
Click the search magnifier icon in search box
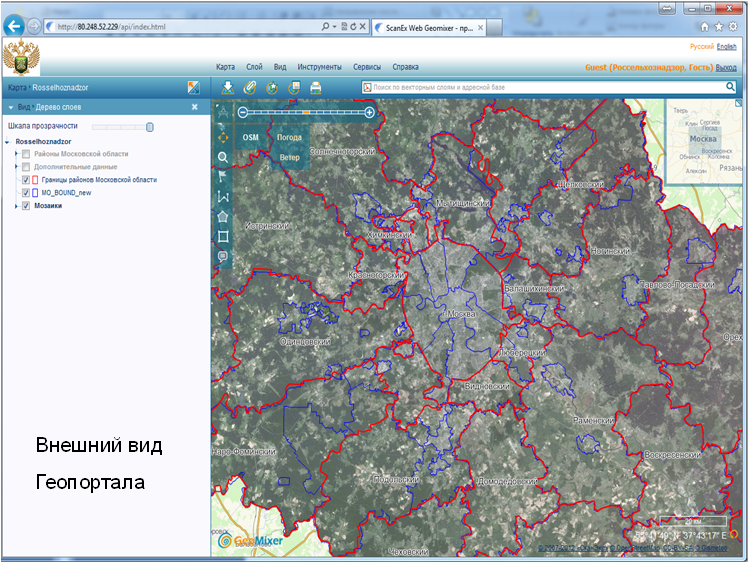(x=730, y=86)
